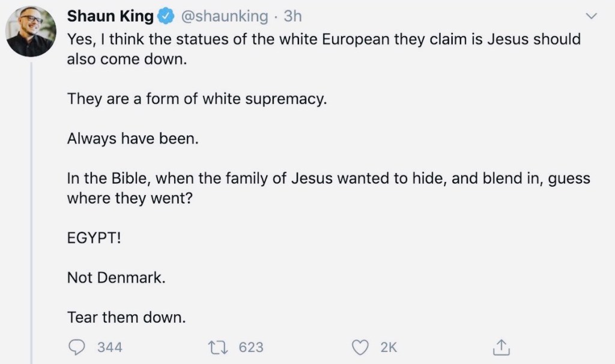This screenshot has height=364, width=615.
Task: Click the reply speech bubble icon
Action: [x=78, y=347]
